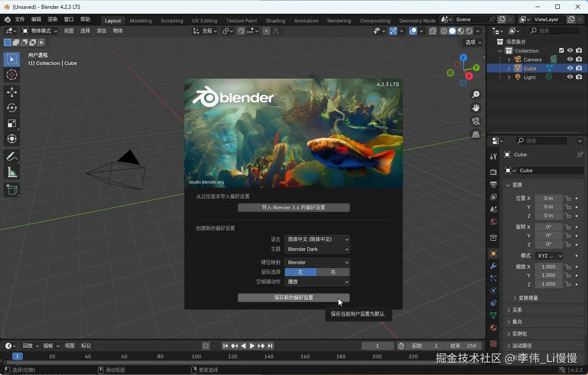
Task: Click the zoom magnifier viewport icon
Action: tap(476, 95)
